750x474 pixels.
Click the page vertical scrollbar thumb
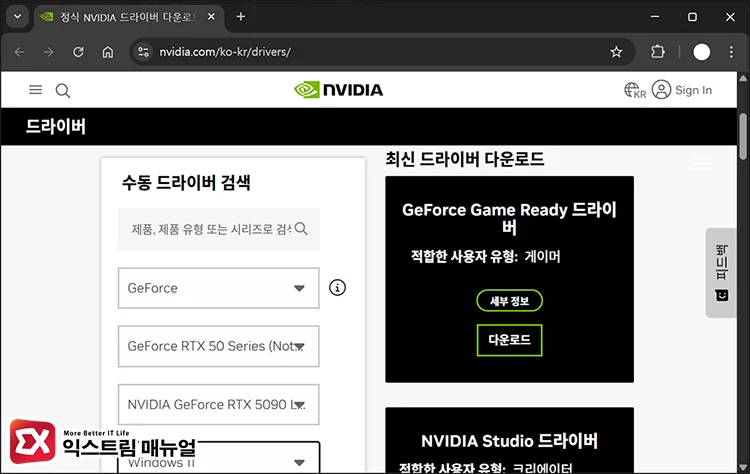click(x=743, y=136)
